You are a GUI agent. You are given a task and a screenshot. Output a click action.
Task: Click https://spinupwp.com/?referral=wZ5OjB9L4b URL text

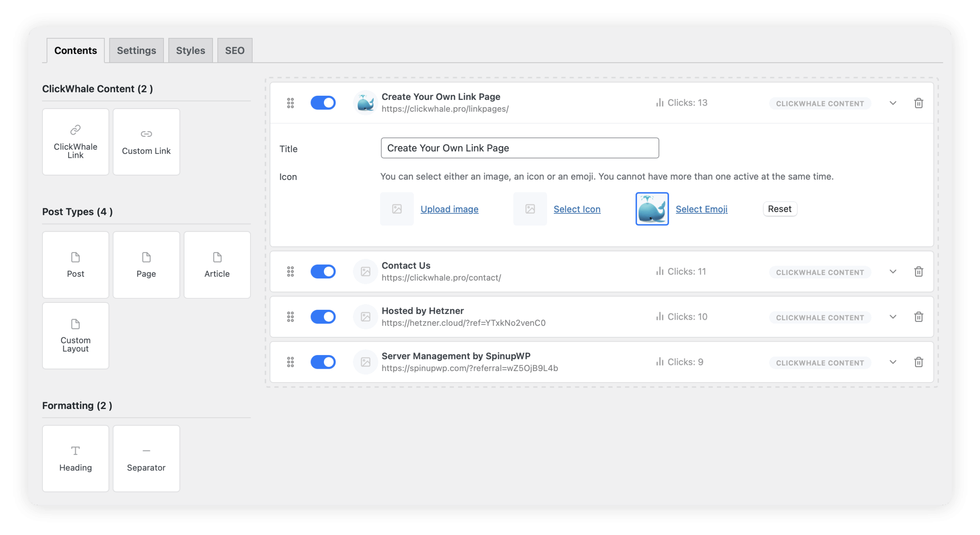(470, 368)
